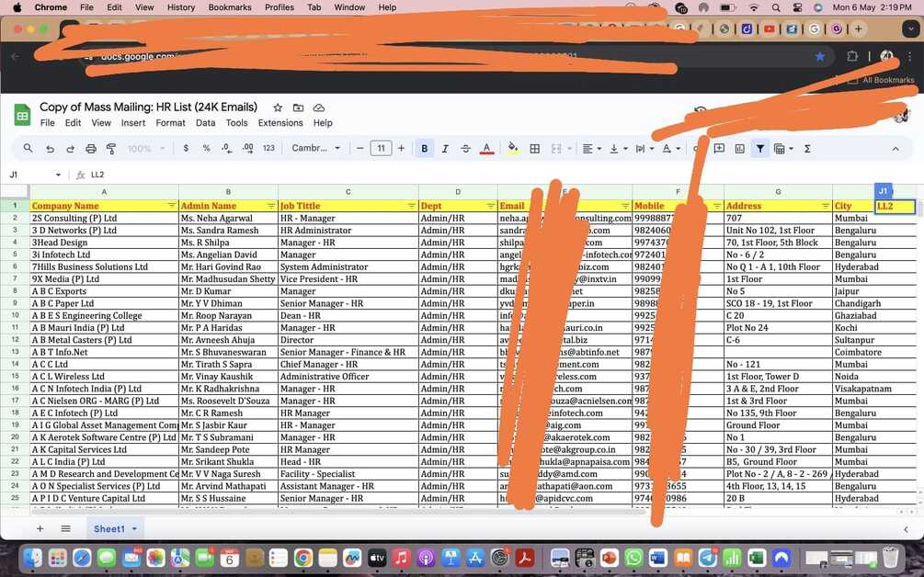Open the Admin Name column filter

pos(271,206)
